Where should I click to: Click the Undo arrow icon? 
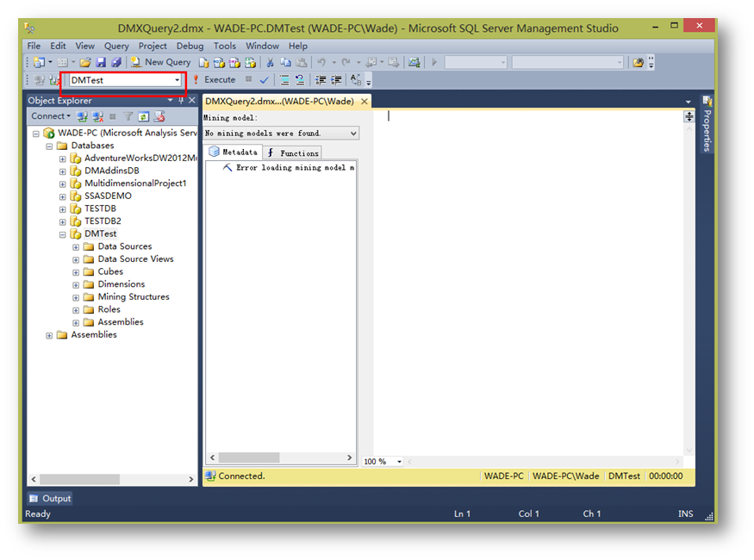[x=321, y=63]
